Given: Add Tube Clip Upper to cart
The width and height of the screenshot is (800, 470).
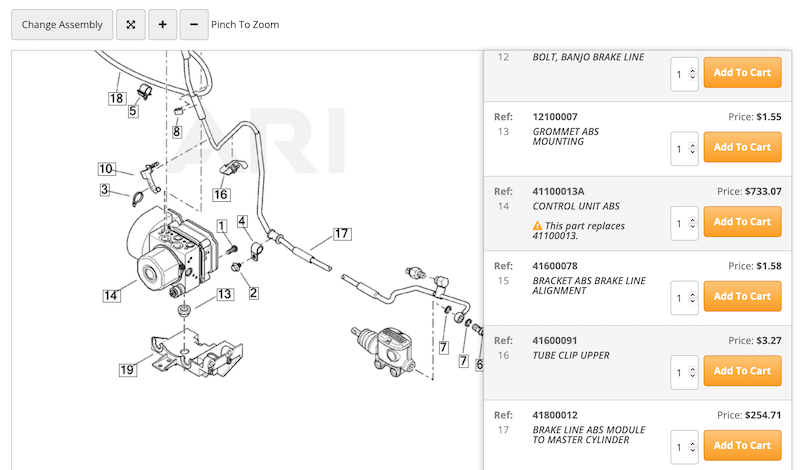Looking at the screenshot, I should (x=742, y=371).
